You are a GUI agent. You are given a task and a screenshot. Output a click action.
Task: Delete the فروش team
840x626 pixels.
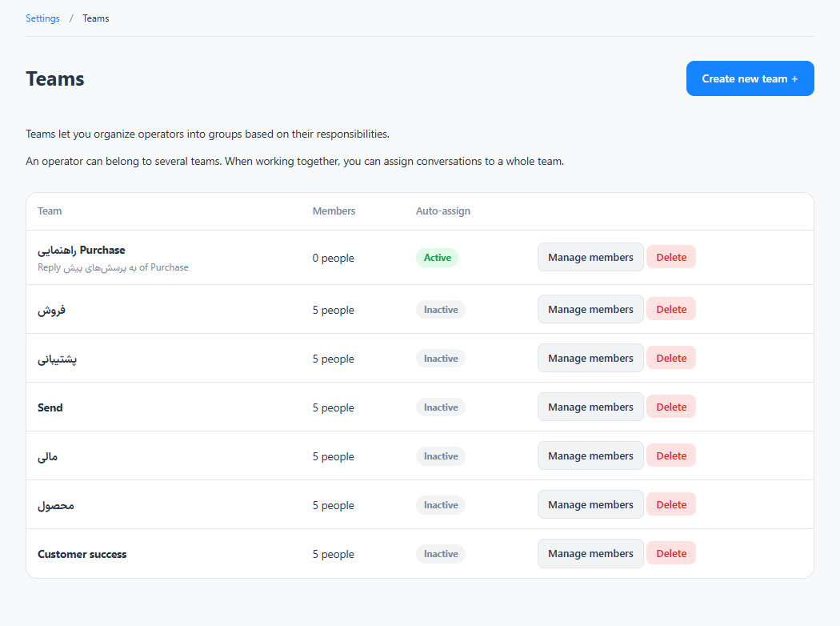coord(671,309)
